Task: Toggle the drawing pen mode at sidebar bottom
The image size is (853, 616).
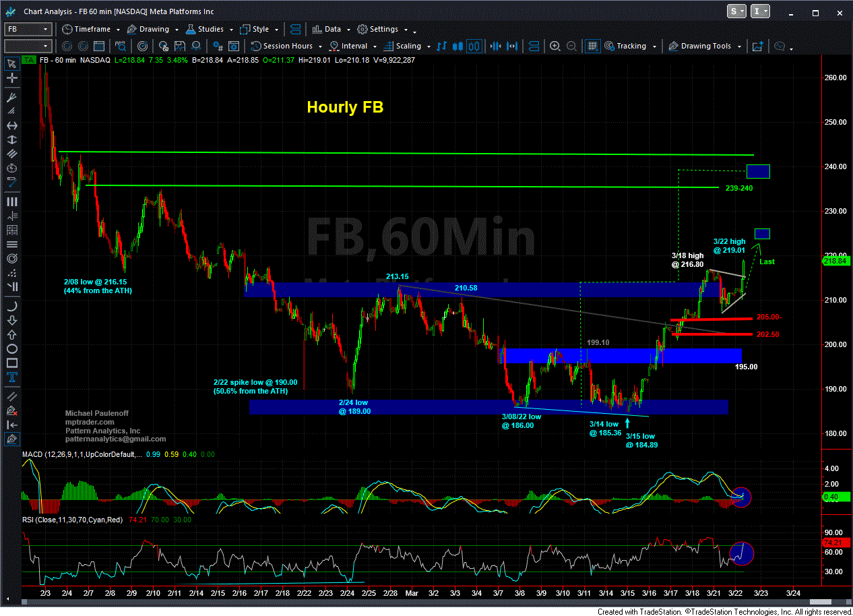Action: (x=11, y=438)
